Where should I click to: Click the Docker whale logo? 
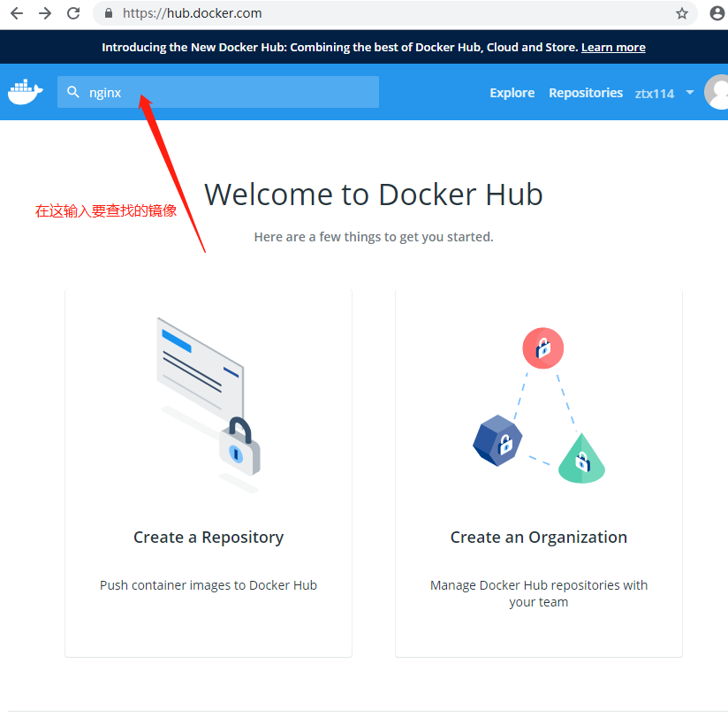26,92
